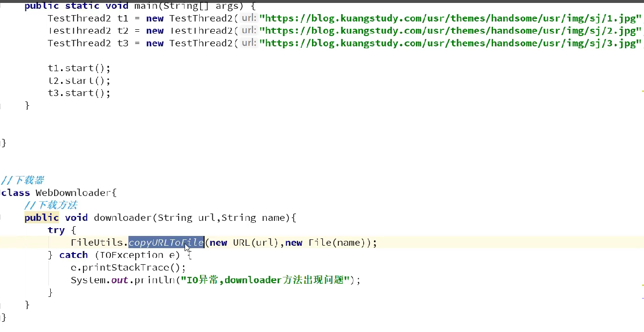Click the "url:" parameter hint on t1 line
Screen dimensions: 644x332
[249, 18]
